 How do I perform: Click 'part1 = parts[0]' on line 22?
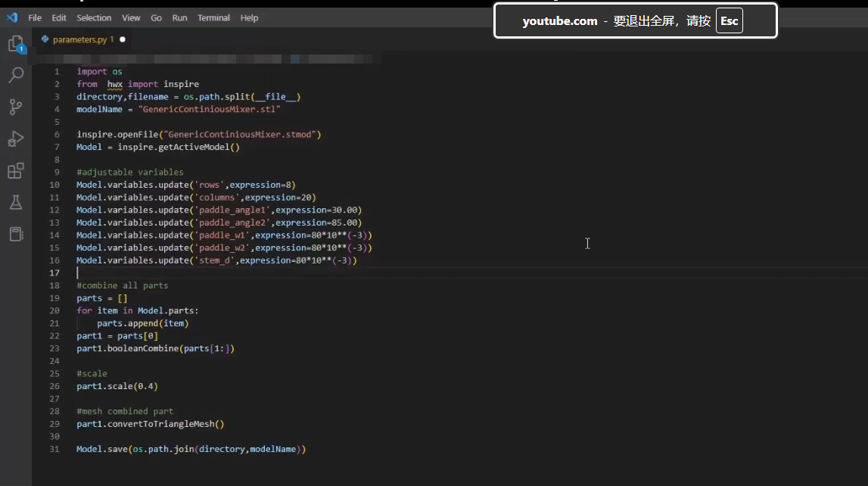tap(117, 336)
